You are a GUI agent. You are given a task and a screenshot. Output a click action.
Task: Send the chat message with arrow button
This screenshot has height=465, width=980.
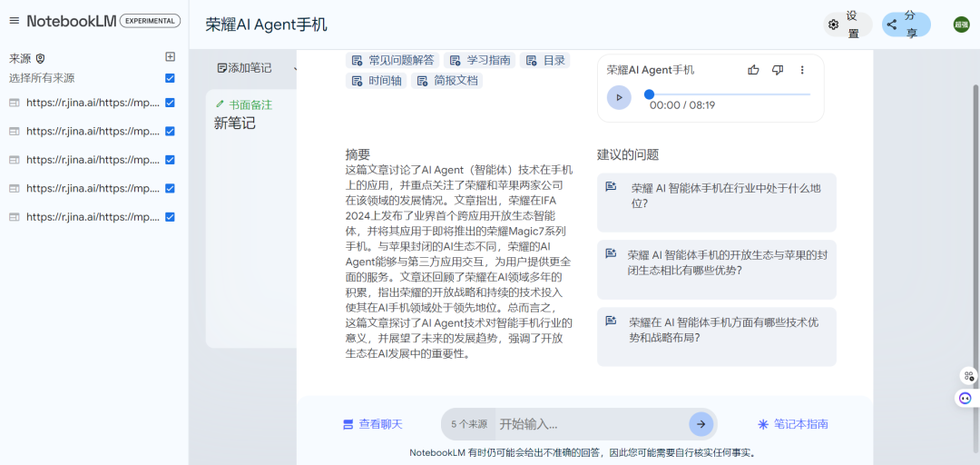[701, 424]
